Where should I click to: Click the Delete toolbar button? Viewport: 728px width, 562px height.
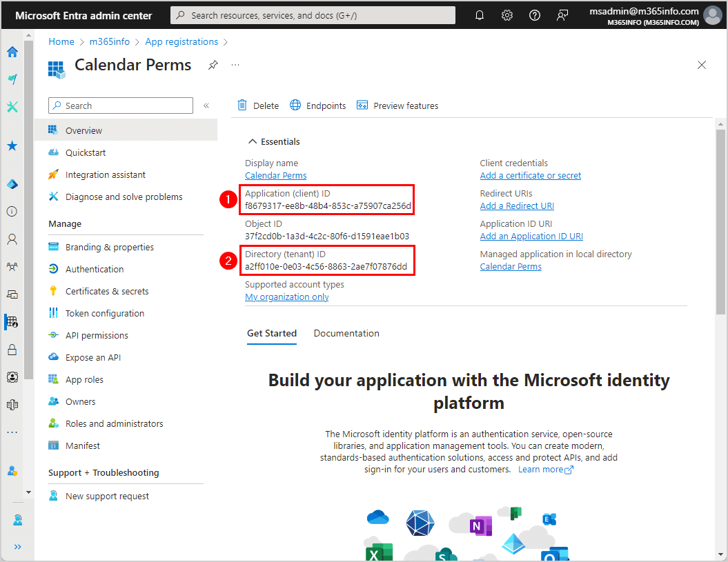pyautogui.click(x=258, y=106)
